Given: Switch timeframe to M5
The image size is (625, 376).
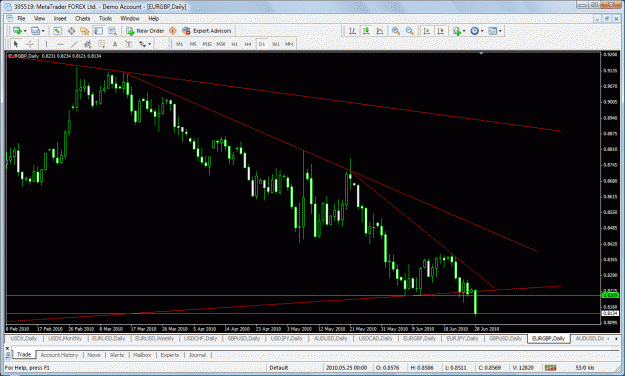Looking at the screenshot, I should click(193, 44).
